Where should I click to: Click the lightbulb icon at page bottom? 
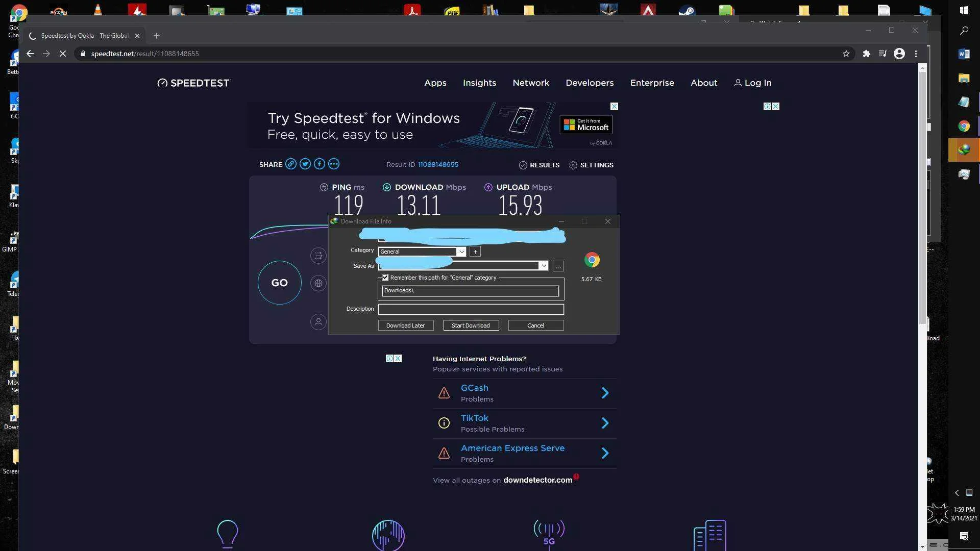click(228, 534)
